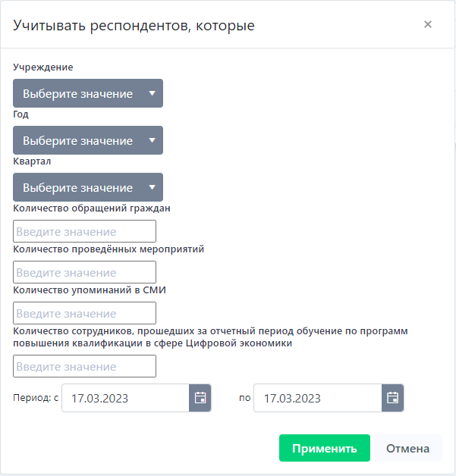Focus the Цифровой экономики employees count input

(85, 366)
